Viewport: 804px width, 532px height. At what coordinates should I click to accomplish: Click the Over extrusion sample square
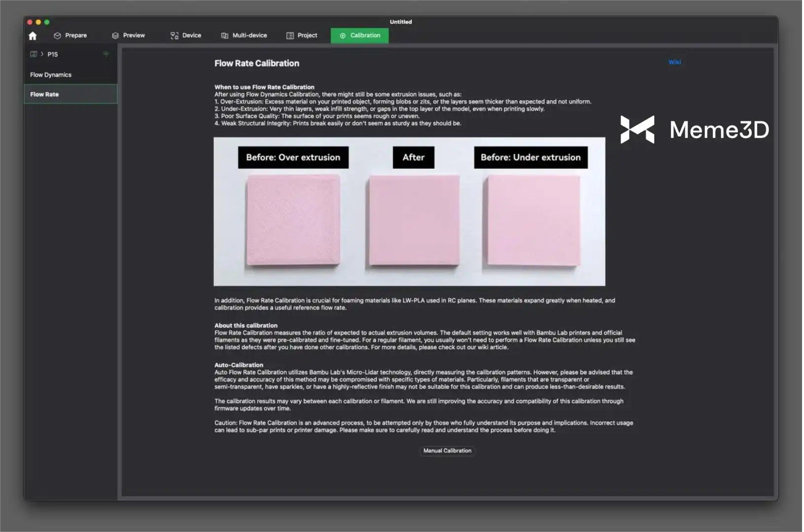[293, 220]
